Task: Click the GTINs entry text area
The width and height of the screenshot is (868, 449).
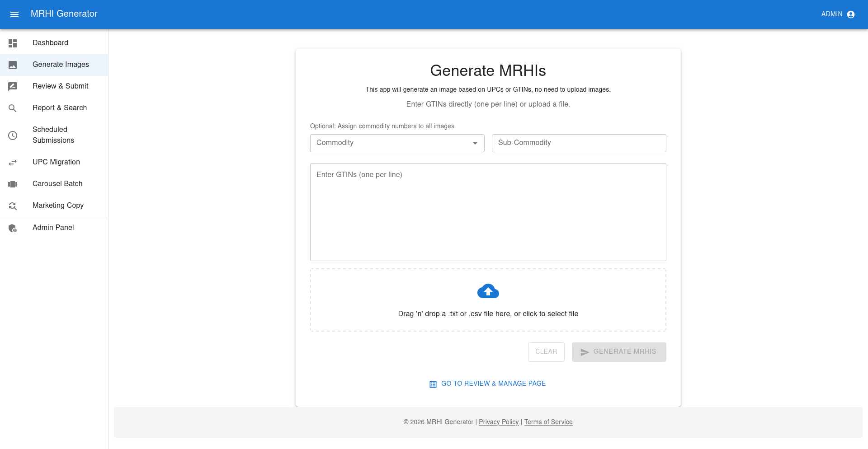Action: 488,211
